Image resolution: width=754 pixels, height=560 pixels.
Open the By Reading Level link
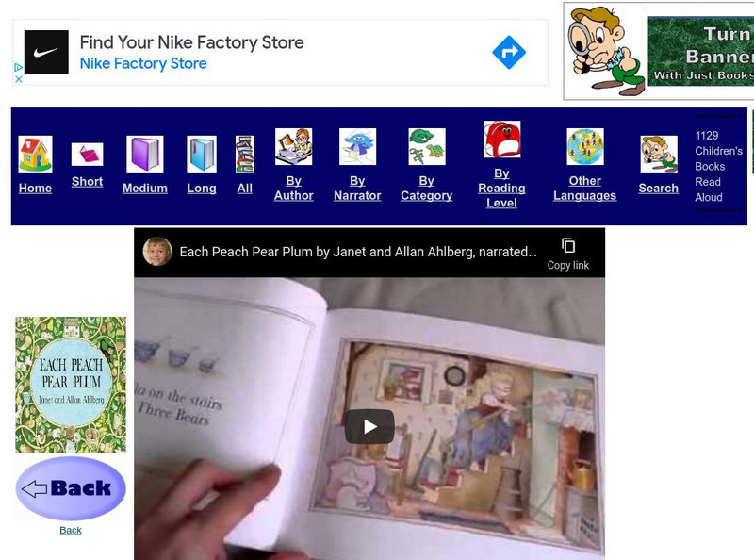(x=501, y=189)
